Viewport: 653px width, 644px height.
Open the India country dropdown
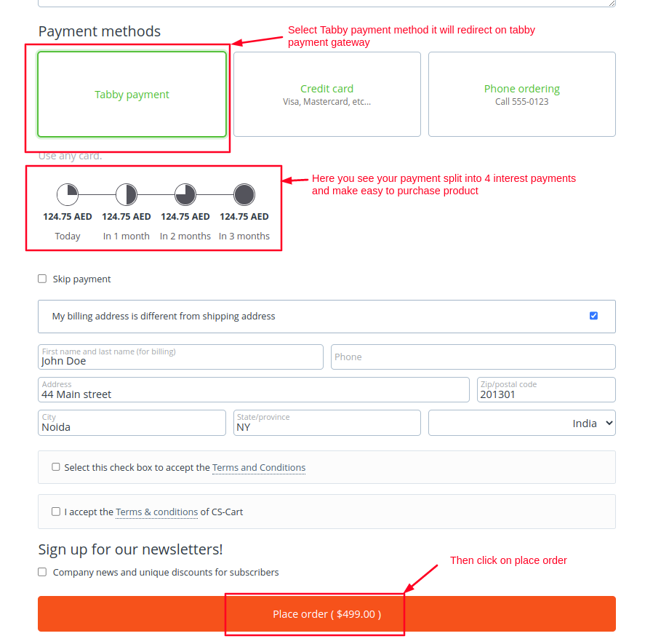[521, 423]
